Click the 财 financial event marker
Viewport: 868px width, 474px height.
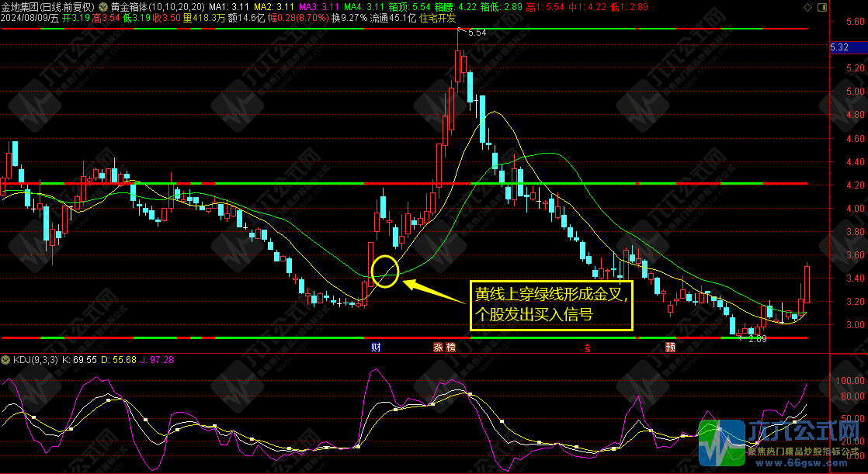[x=377, y=347]
